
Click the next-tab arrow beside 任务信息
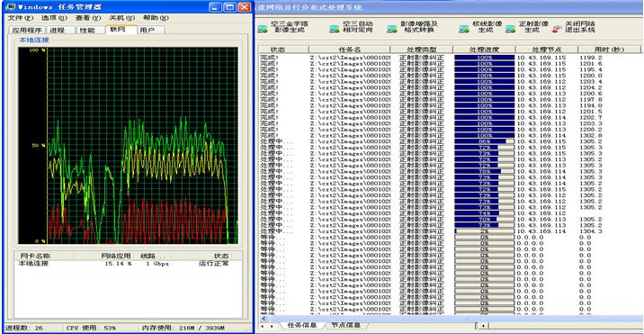[x=272, y=326]
